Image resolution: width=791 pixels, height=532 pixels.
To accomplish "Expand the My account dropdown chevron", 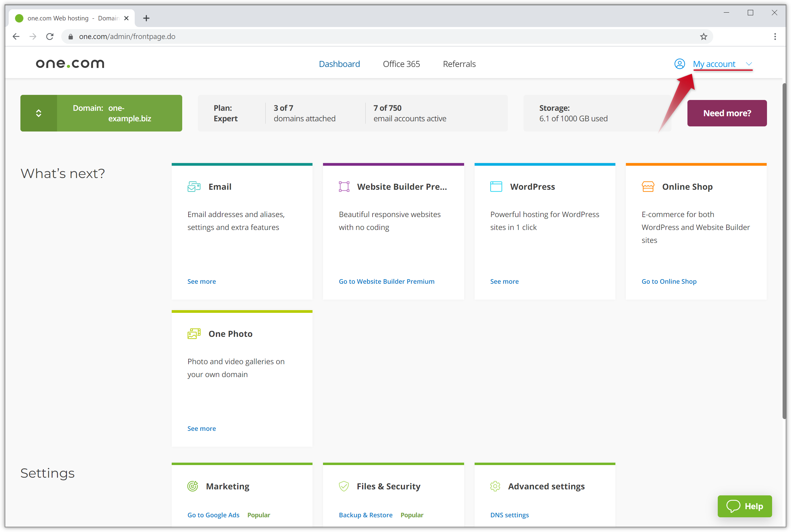I will 749,64.
